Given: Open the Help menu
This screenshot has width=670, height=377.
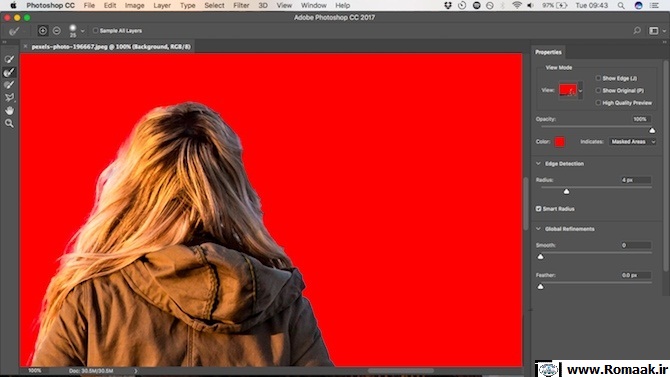Looking at the screenshot, I should [x=342, y=6].
